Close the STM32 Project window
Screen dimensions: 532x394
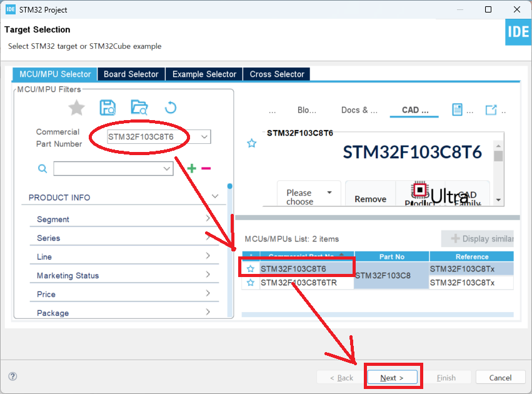[517, 9]
